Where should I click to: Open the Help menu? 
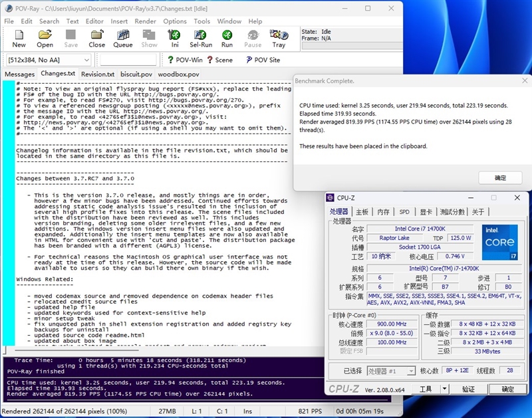click(x=255, y=21)
